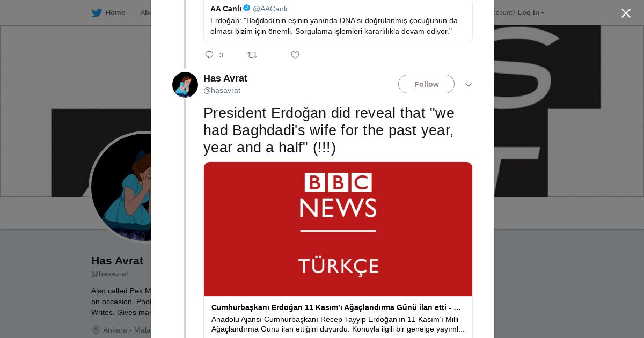Open the AA Canlı account name

[x=225, y=9]
